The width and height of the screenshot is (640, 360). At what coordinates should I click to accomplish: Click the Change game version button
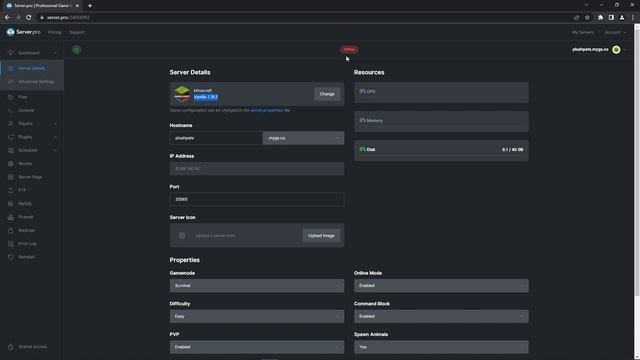tap(327, 94)
